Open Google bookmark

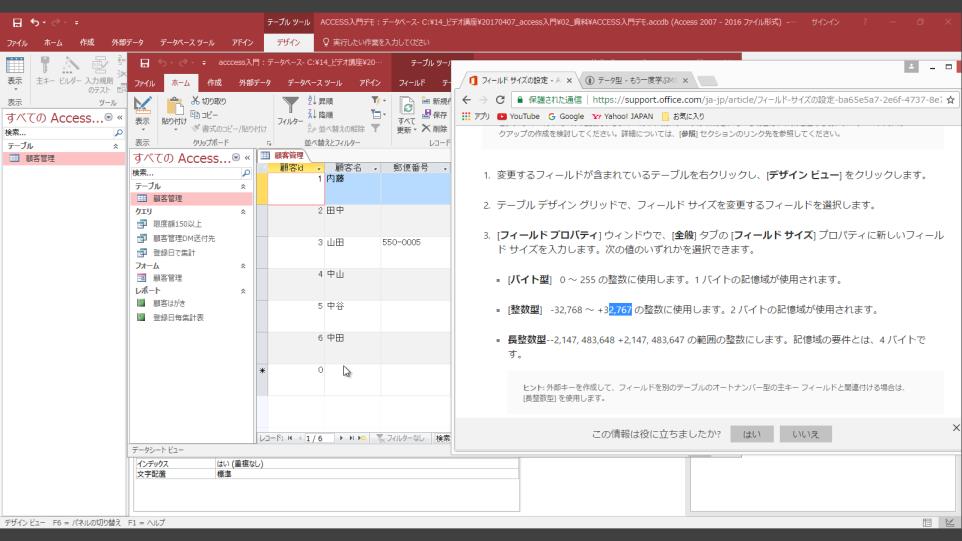click(x=566, y=116)
